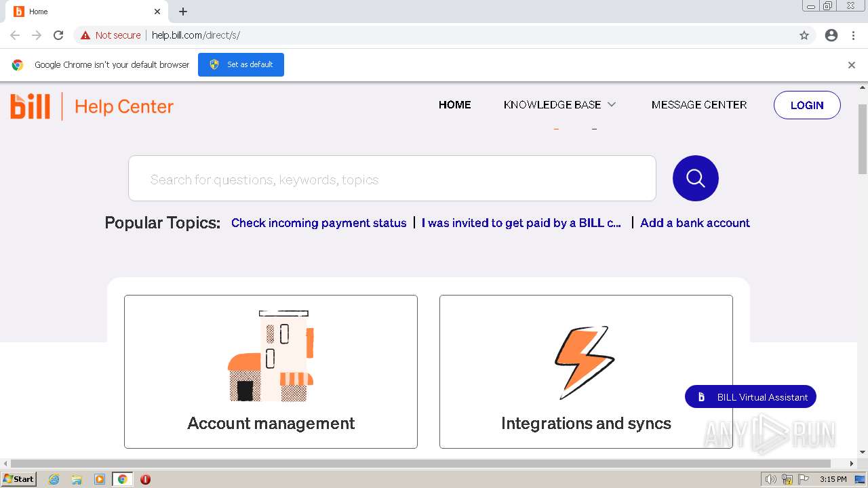Open Internet Explorer from the taskbar
The image size is (868, 488).
tap(54, 479)
